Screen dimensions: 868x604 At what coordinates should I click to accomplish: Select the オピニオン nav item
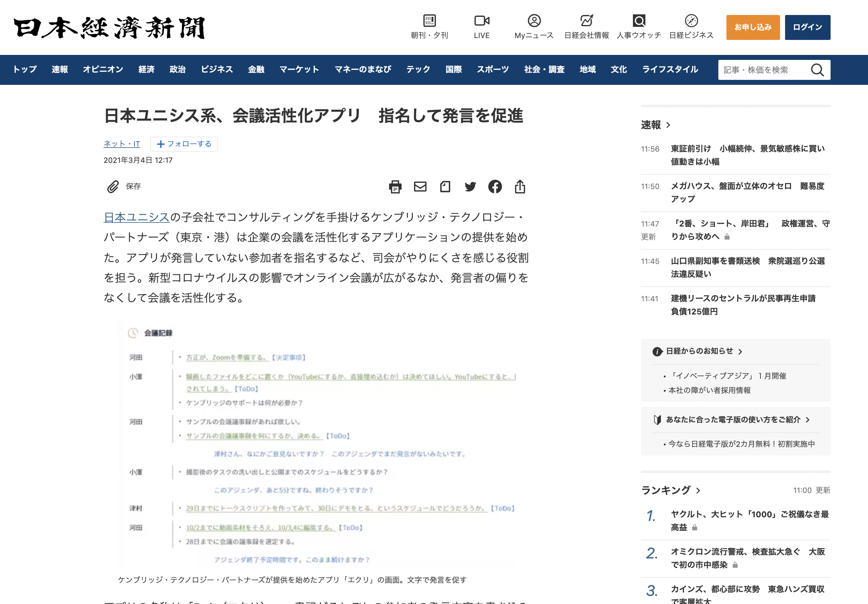click(x=103, y=70)
